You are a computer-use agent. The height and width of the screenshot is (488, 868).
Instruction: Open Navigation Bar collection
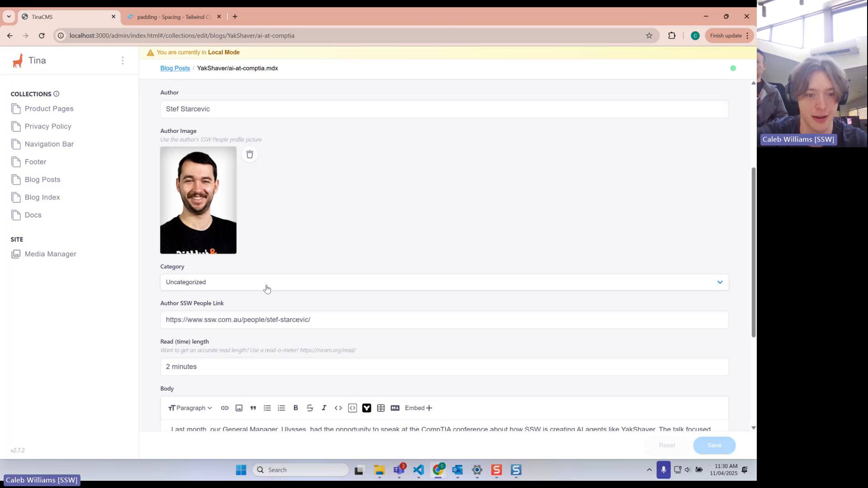click(49, 144)
